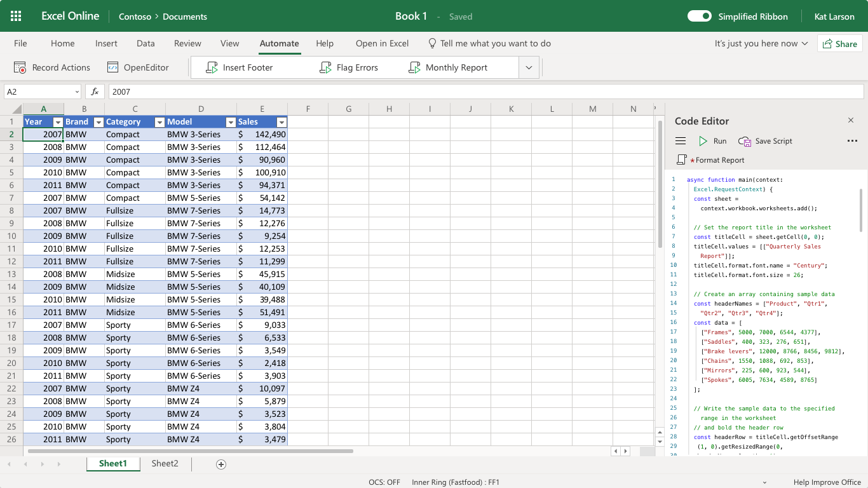Run the Monthly Report script
The height and width of the screenshot is (488, 868).
point(449,67)
